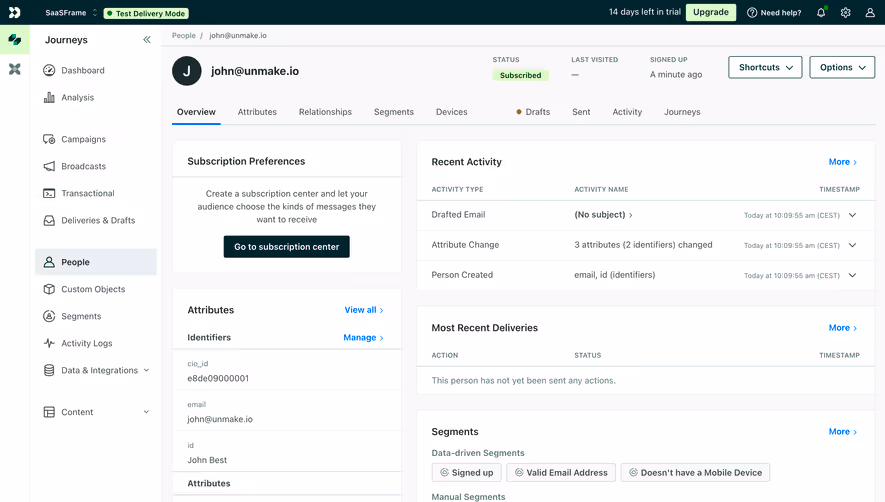The height and width of the screenshot is (502, 885).
Task: Expand the Content menu in sidebar
Action: (x=96, y=412)
